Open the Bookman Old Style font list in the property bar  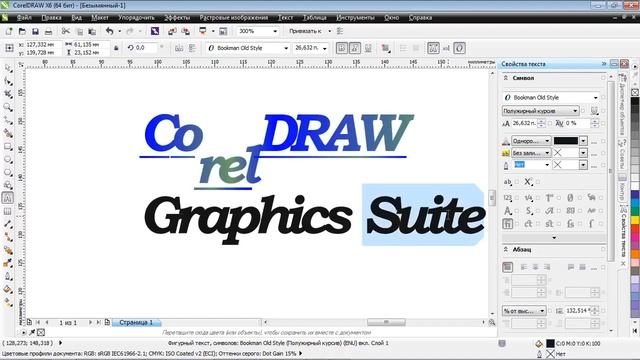coord(286,48)
